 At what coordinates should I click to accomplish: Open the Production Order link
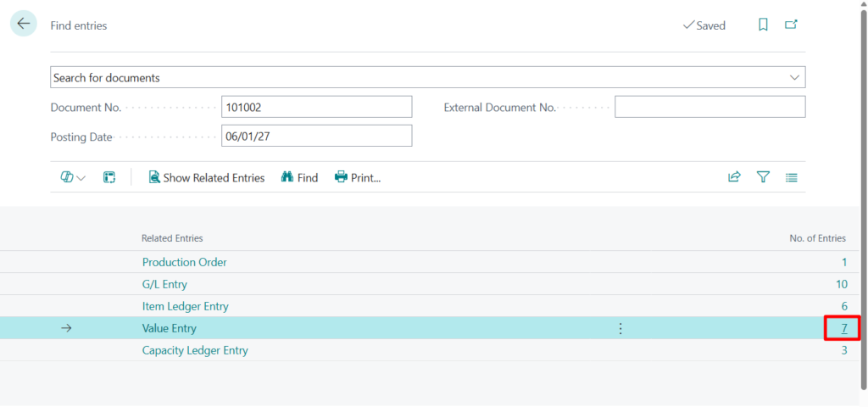[184, 262]
